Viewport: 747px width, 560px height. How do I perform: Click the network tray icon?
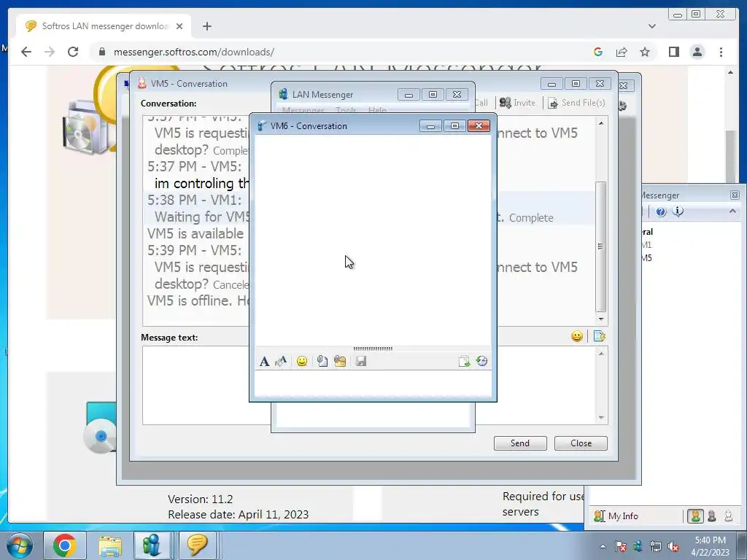coord(656,547)
